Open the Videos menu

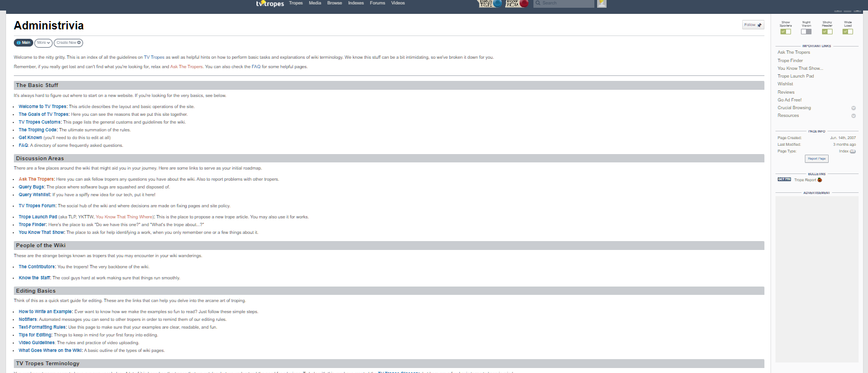(398, 3)
